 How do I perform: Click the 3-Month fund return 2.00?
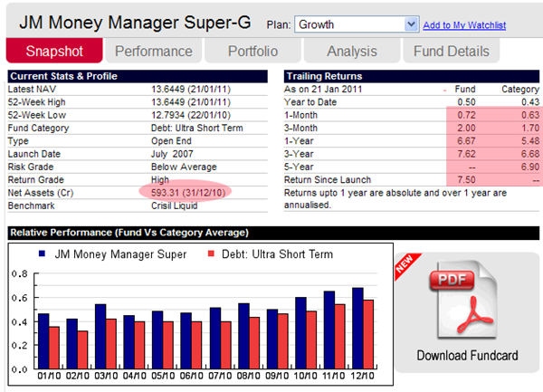tap(466, 128)
